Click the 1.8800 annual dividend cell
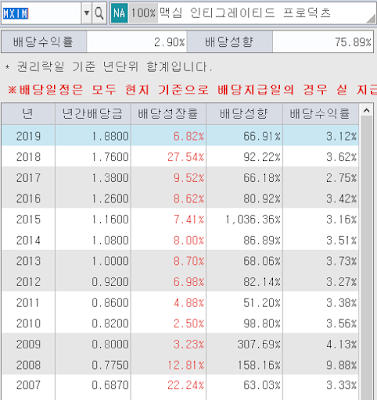The image size is (377, 400). pyautogui.click(x=93, y=136)
